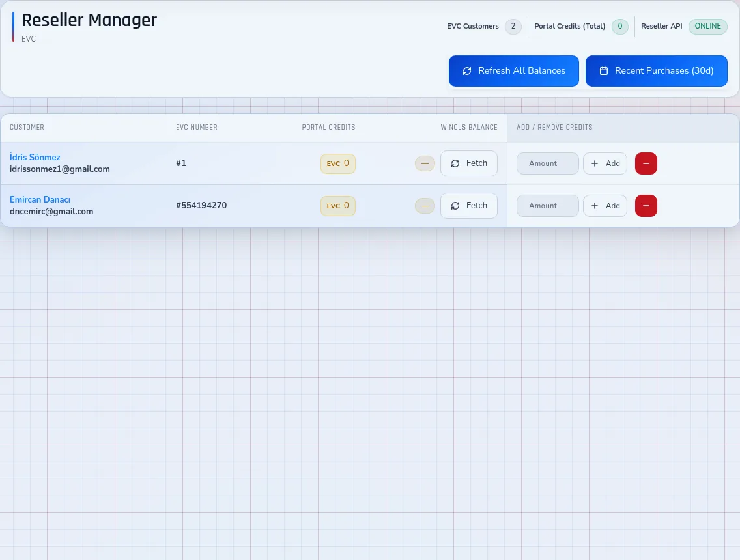Remove credits with red minus for Emircan Danacı
The height and width of the screenshot is (560, 740).
(x=646, y=206)
